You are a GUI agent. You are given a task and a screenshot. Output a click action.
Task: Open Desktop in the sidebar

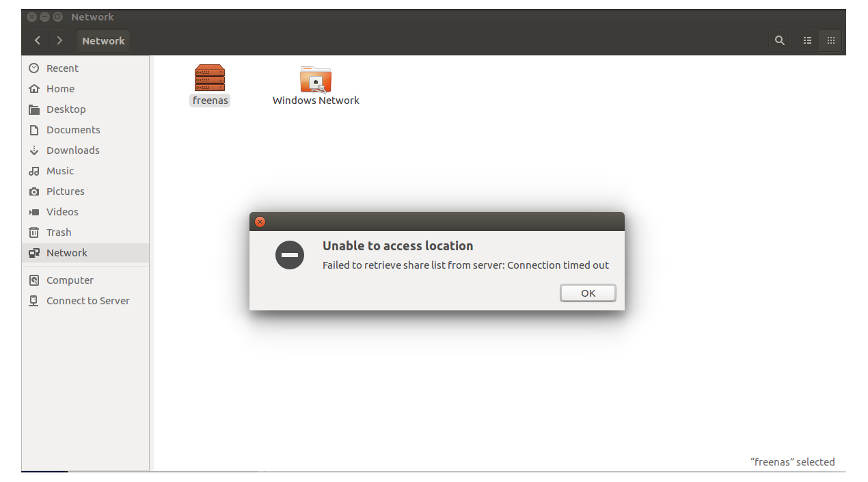click(85, 109)
